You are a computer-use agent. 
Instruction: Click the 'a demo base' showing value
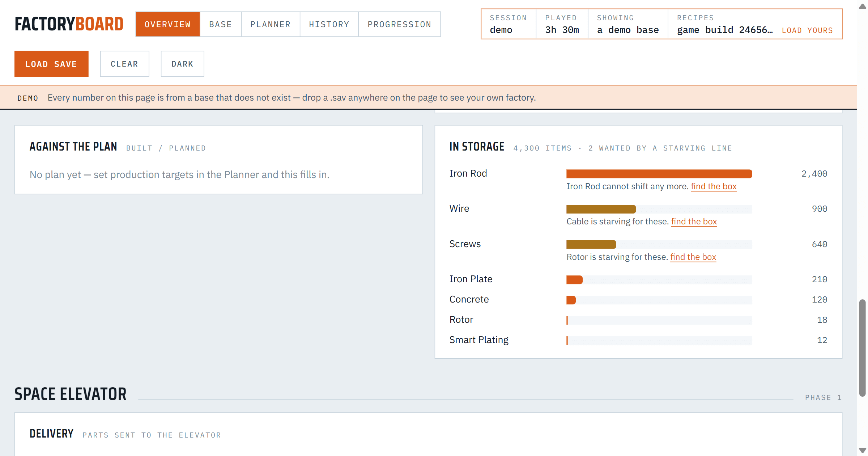pyautogui.click(x=628, y=30)
